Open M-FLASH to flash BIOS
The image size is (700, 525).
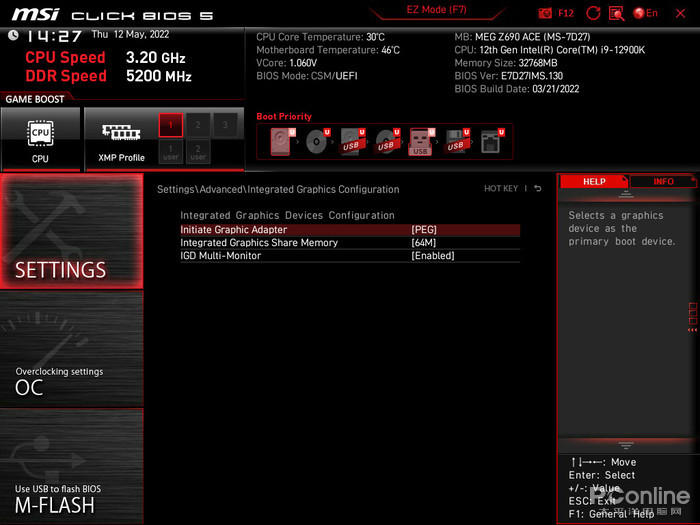coord(72,466)
